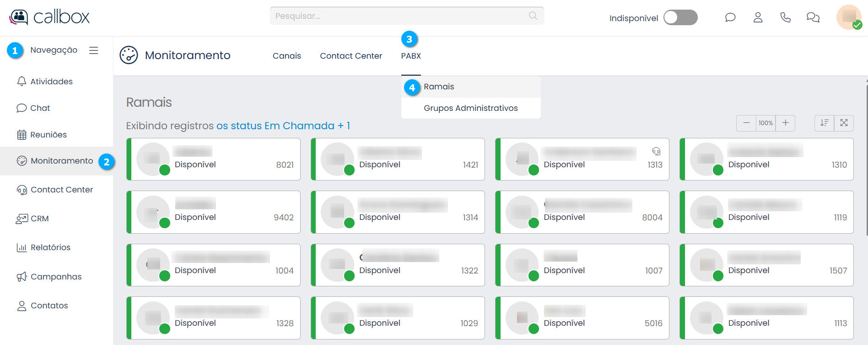This screenshot has height=345, width=868.
Task: Click the fullscreen expand icon
Action: (x=844, y=123)
